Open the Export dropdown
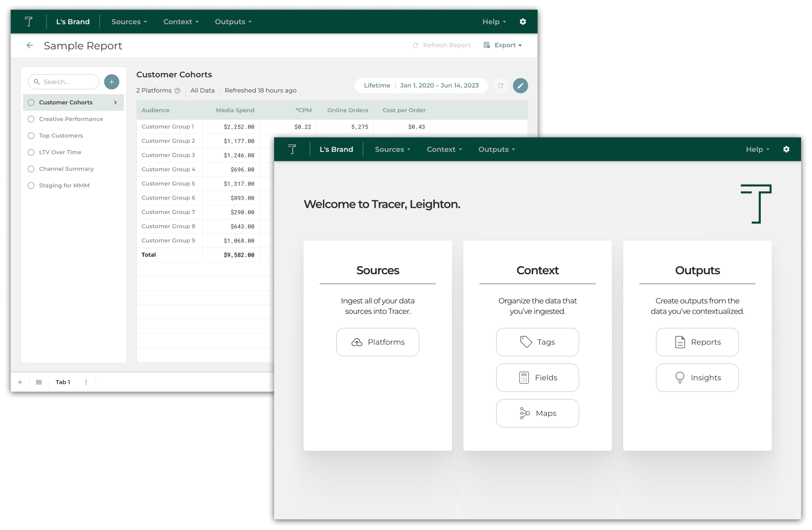 tap(503, 46)
